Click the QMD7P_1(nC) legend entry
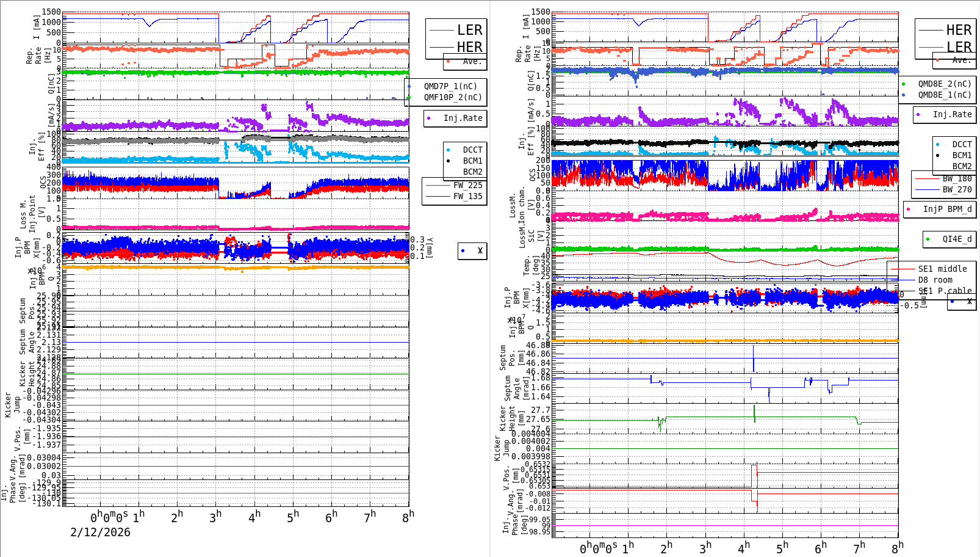980x557 pixels. 450,86
